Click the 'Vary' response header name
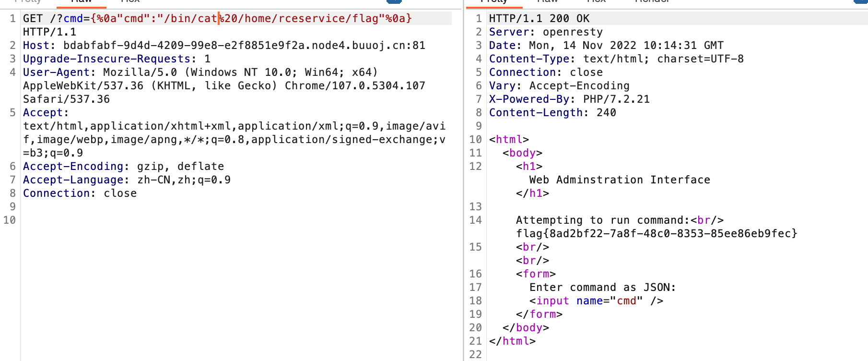This screenshot has height=361, width=868. [502, 85]
